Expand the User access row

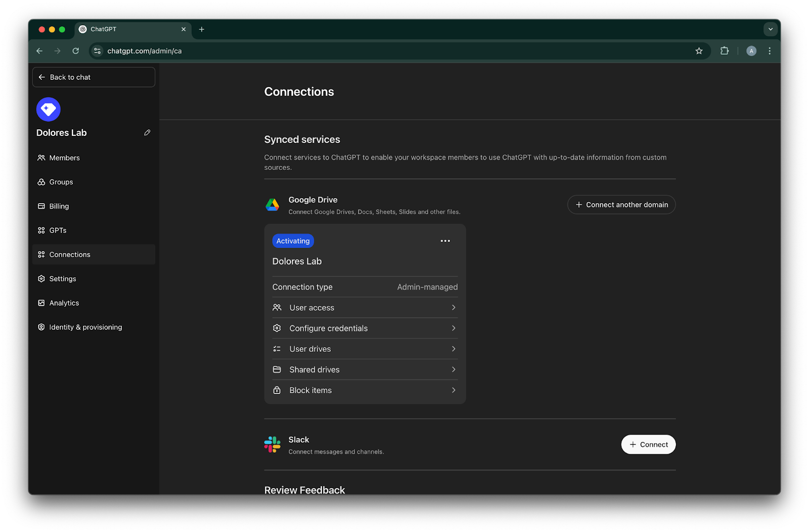pyautogui.click(x=365, y=308)
